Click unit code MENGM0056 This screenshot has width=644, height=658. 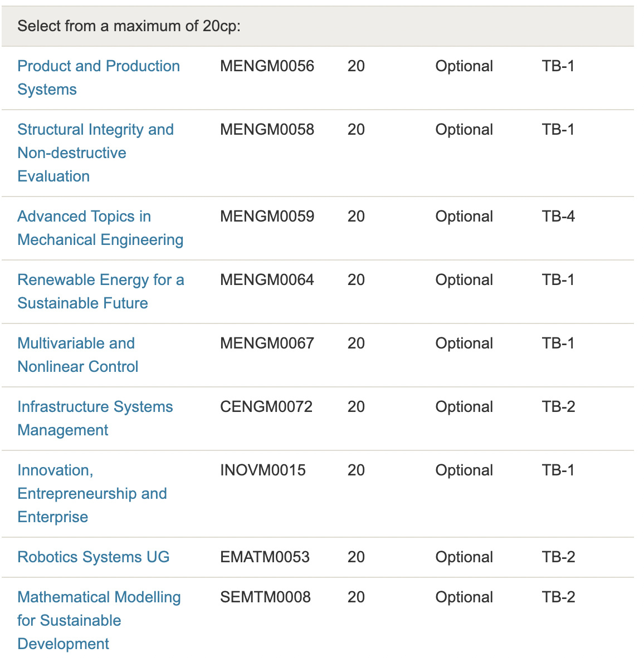pyautogui.click(x=267, y=66)
